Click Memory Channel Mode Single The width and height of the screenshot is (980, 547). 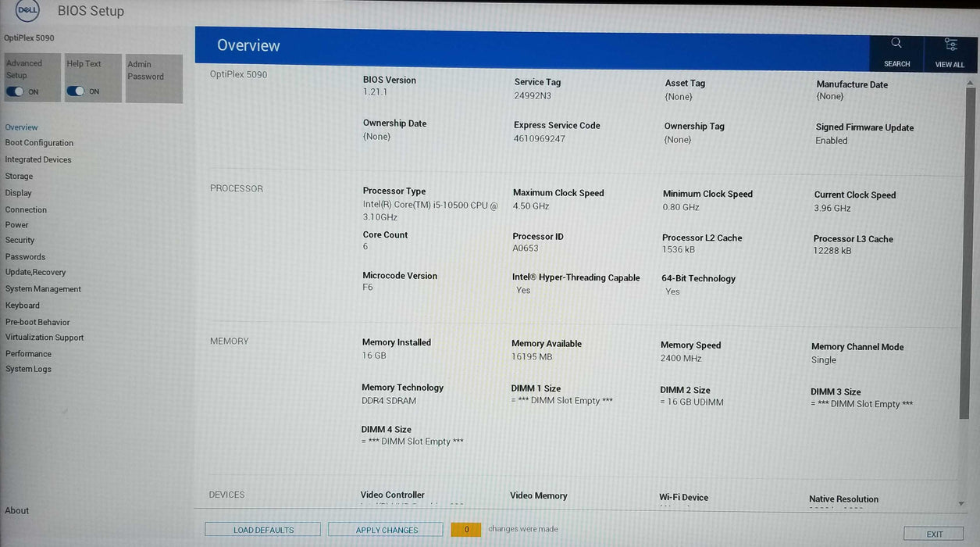coord(824,360)
